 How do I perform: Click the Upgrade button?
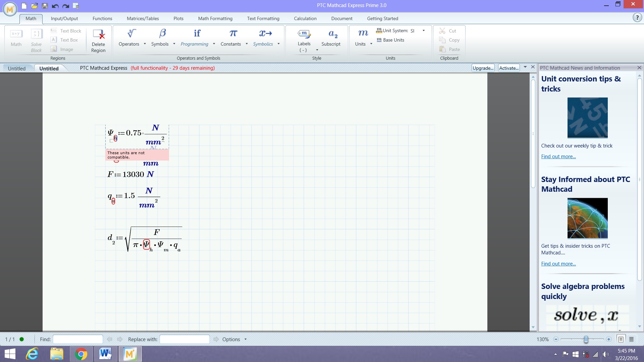pyautogui.click(x=483, y=68)
